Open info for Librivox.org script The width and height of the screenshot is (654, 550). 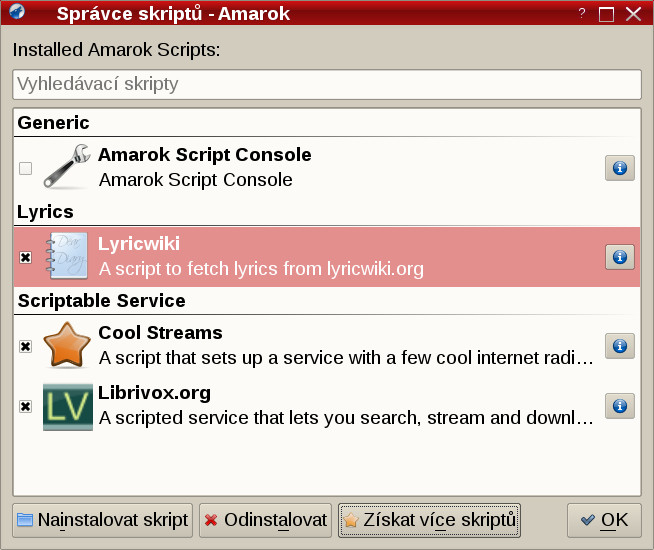pos(620,406)
